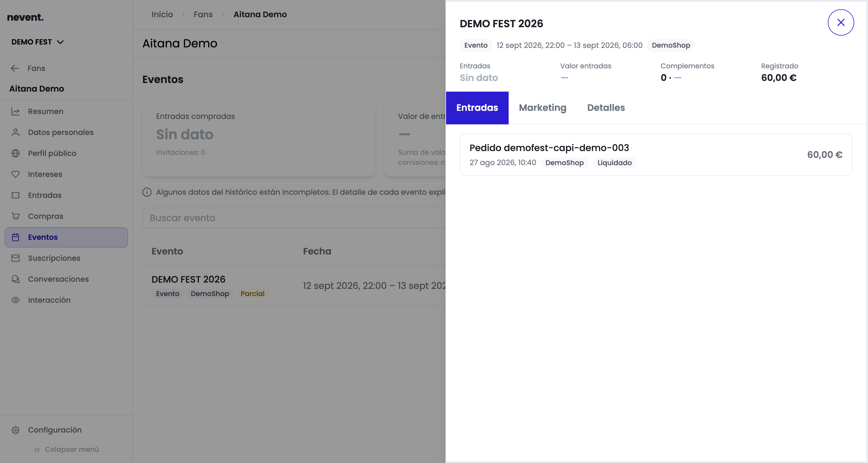Click the Parcial status tag
The width and height of the screenshot is (868, 463).
252,294
